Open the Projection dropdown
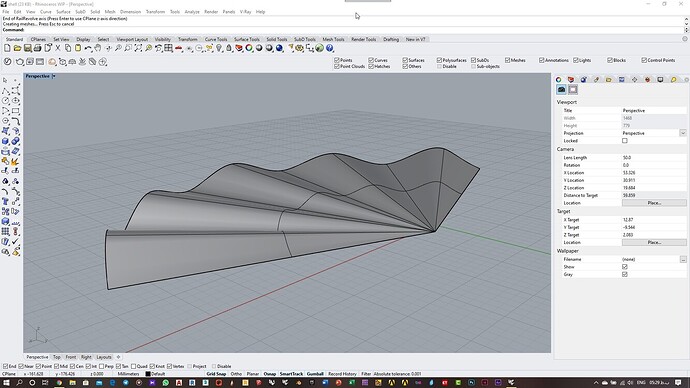The image size is (690, 388). [683, 133]
